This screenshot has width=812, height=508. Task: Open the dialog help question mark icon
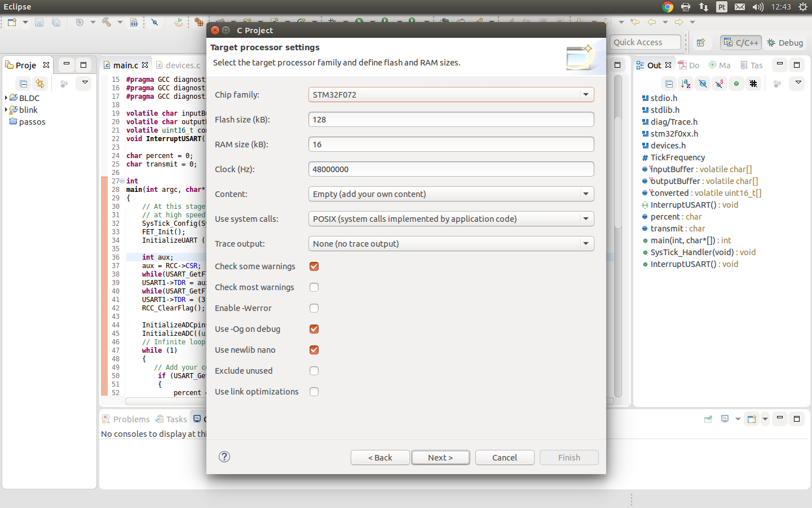pos(224,457)
